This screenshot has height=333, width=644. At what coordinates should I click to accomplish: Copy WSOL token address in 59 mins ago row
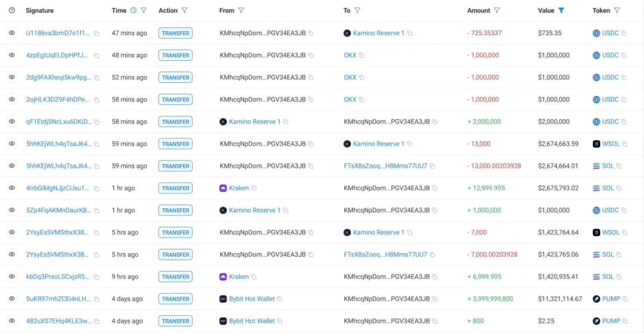(625, 144)
